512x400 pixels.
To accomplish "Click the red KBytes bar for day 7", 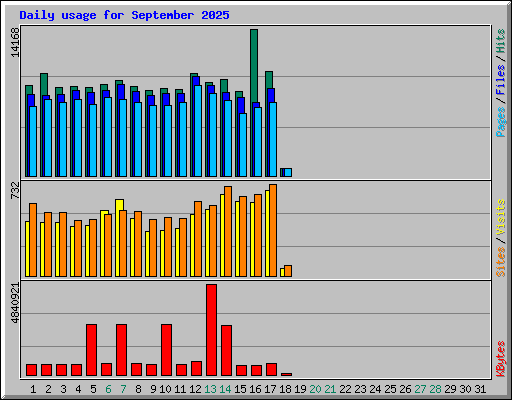I will (x=121, y=350).
